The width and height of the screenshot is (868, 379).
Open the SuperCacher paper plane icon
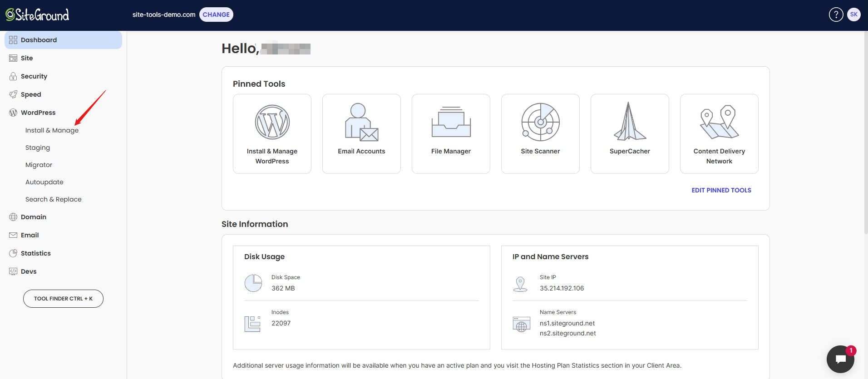[x=630, y=121]
